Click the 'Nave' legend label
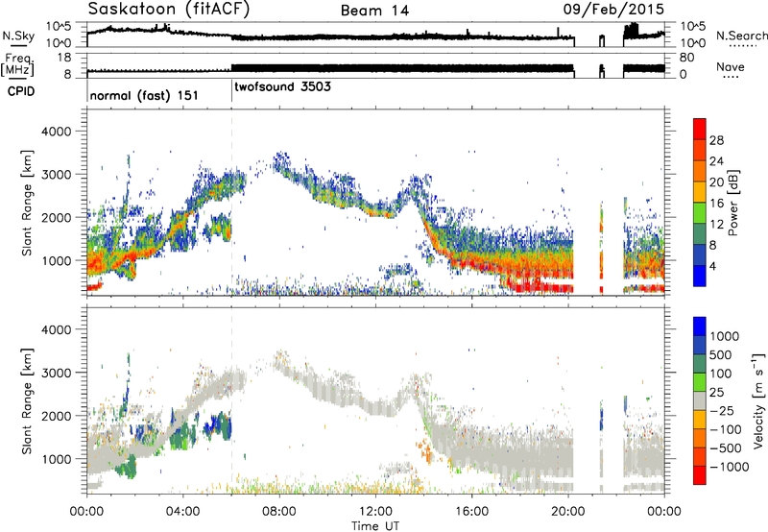This screenshot has width=768, height=532. point(731,66)
